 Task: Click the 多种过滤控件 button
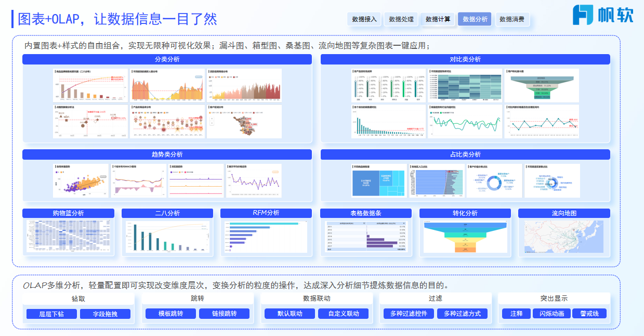pyautogui.click(x=409, y=314)
